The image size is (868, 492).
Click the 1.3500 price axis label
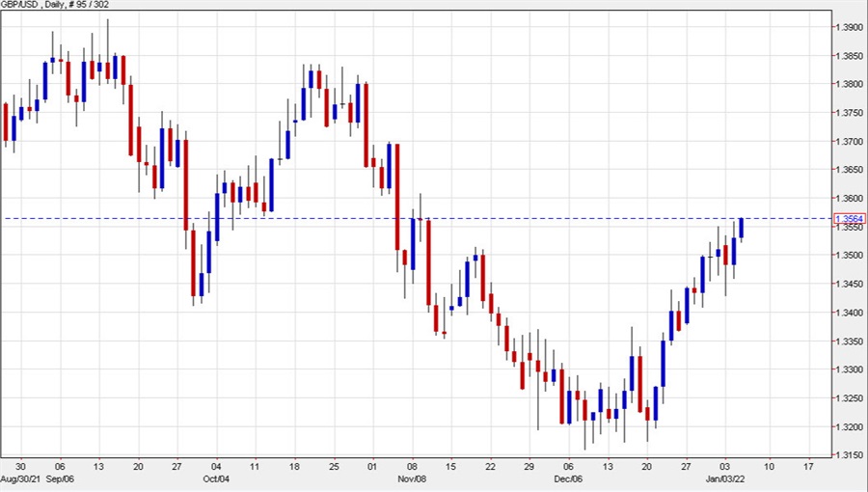pos(850,256)
